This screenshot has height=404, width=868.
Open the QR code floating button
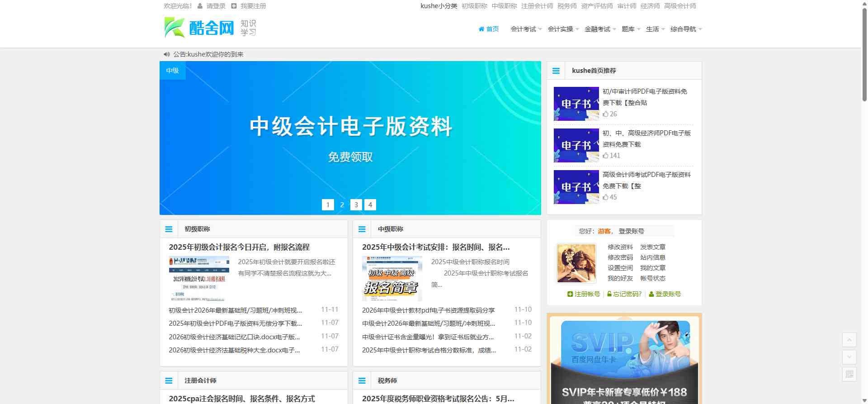point(849,374)
